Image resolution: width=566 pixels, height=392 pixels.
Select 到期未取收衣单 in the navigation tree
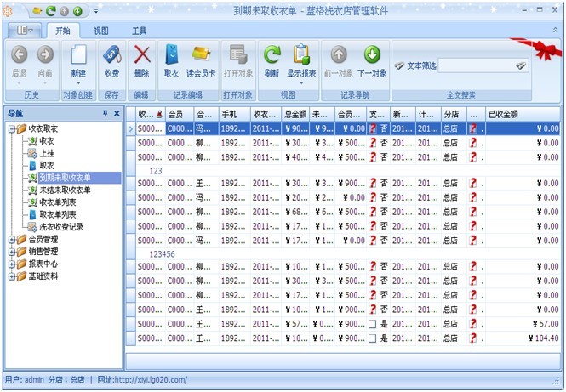pos(65,178)
